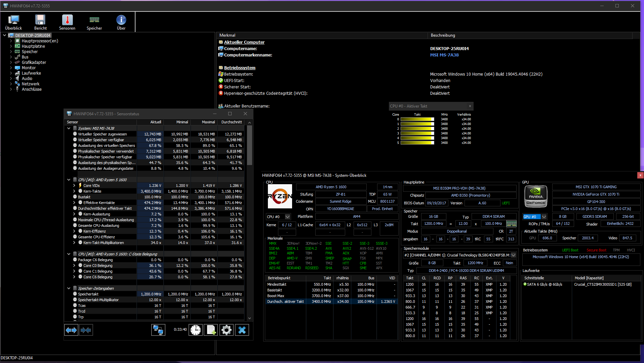Close the System-Überblick window with the red X
Screen dimensions: 644x363
pyautogui.click(x=640, y=175)
